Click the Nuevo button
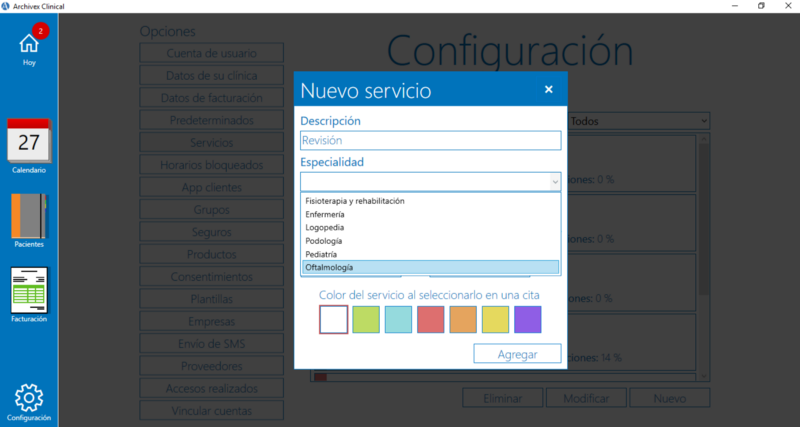Viewport: 800px width, 427px height. [670, 398]
